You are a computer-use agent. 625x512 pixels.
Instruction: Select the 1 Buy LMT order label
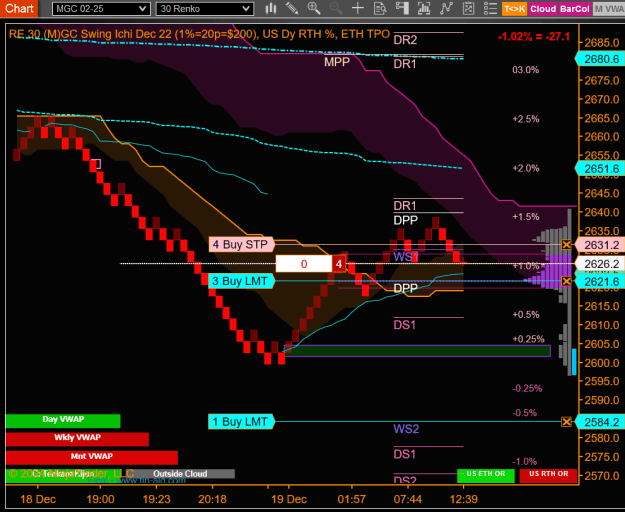[242, 422]
